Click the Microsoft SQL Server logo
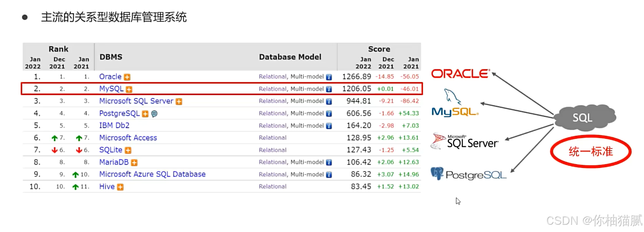The image size is (644, 232). pos(464,142)
